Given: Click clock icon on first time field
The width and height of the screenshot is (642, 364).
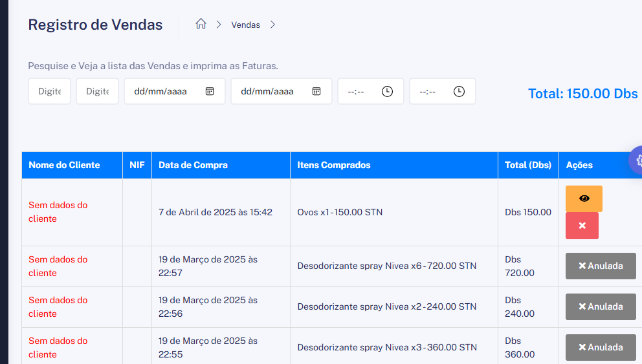Looking at the screenshot, I should coord(387,91).
